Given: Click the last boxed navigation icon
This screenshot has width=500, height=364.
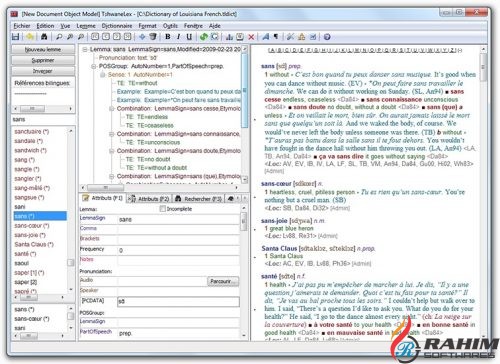Looking at the screenshot, I should [128, 37].
